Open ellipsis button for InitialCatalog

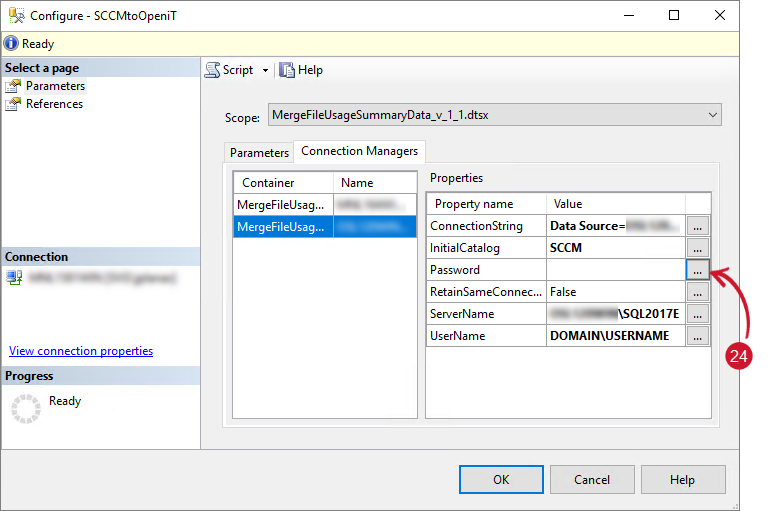[x=698, y=248]
